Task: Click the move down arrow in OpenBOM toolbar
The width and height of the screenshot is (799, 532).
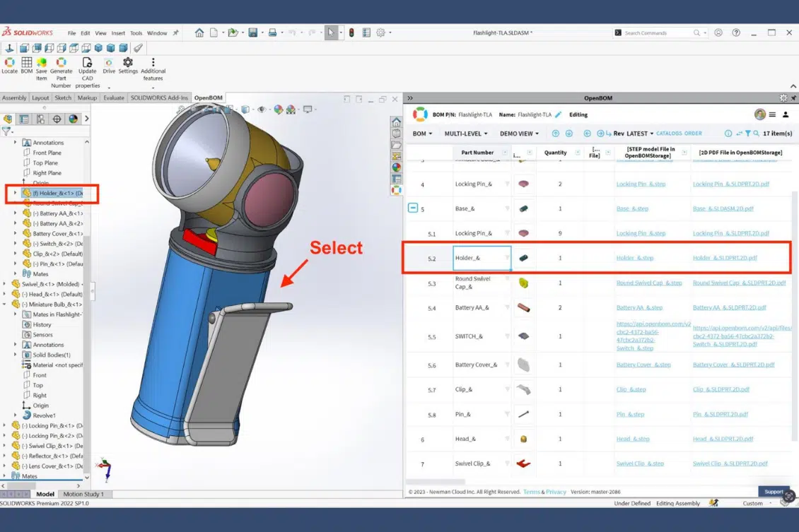Action: point(568,134)
